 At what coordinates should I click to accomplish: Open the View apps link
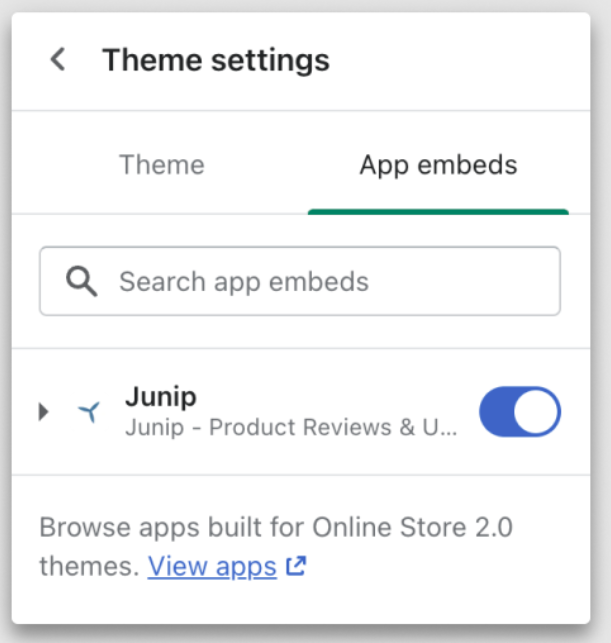click(x=212, y=566)
